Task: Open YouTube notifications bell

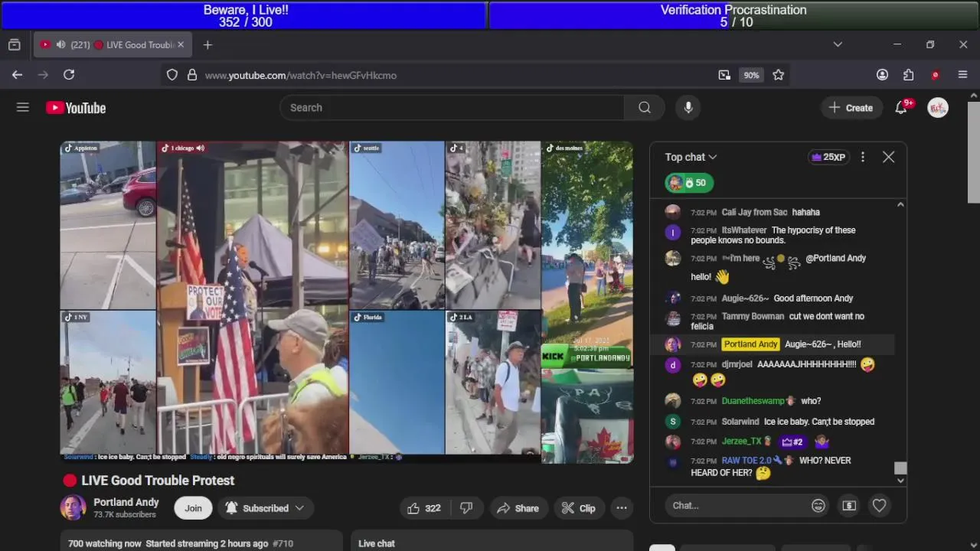Action: [x=902, y=108]
